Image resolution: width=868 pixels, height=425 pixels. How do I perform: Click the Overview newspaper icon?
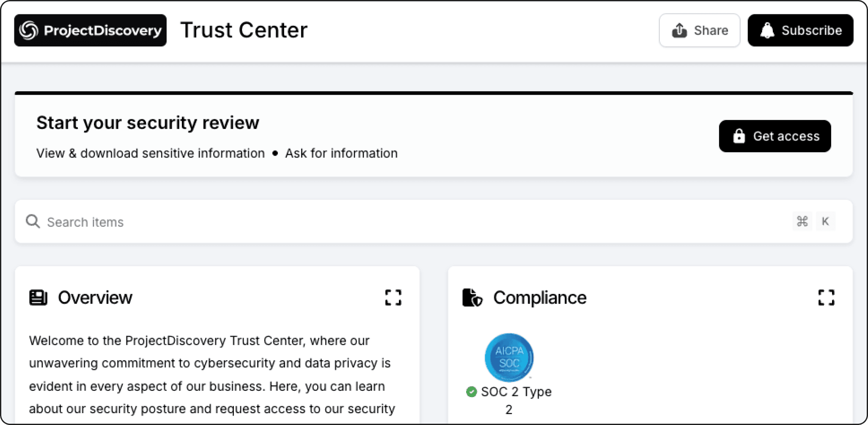38,297
